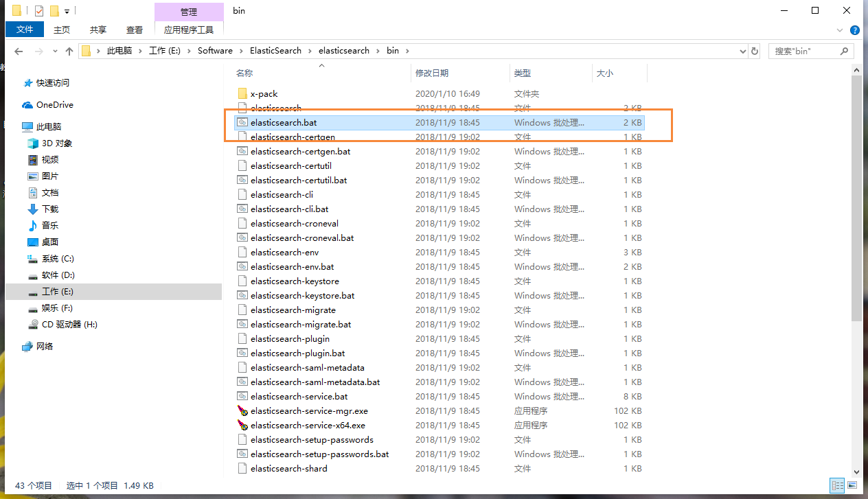Refresh the bin folder view
The width and height of the screenshot is (868, 499).
pos(755,51)
